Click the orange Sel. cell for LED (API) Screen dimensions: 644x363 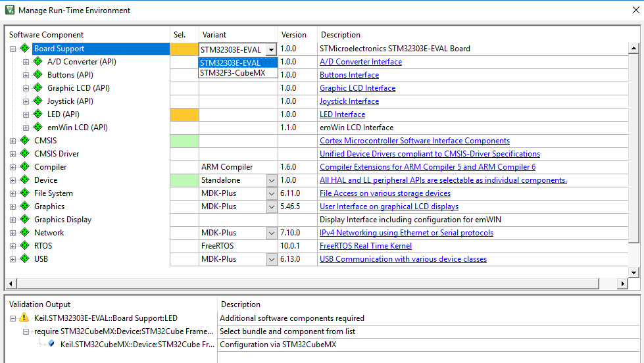tap(184, 114)
